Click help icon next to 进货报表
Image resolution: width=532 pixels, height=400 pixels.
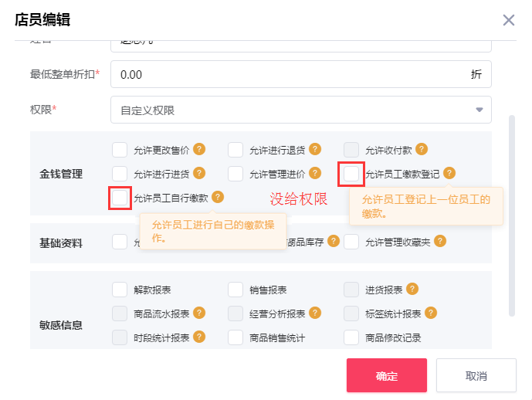pyautogui.click(x=412, y=289)
